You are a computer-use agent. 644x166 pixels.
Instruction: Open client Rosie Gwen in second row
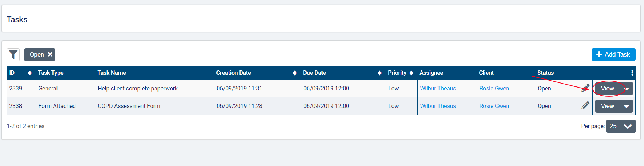pyautogui.click(x=494, y=106)
